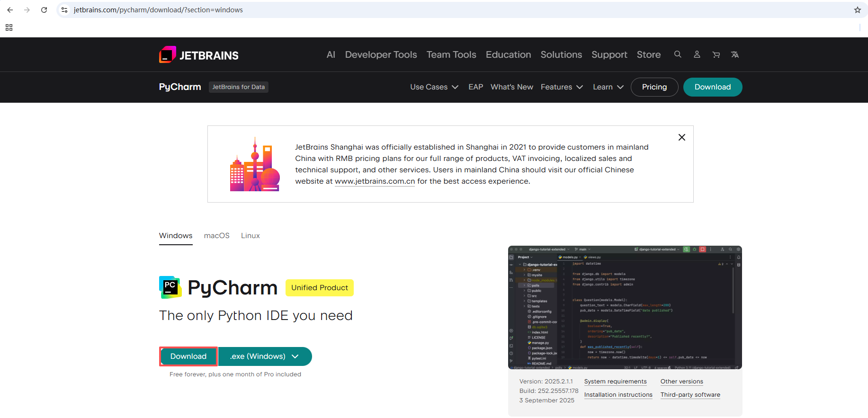This screenshot has height=418, width=868.
Task: Expand the Learn dropdown
Action: pyautogui.click(x=608, y=87)
